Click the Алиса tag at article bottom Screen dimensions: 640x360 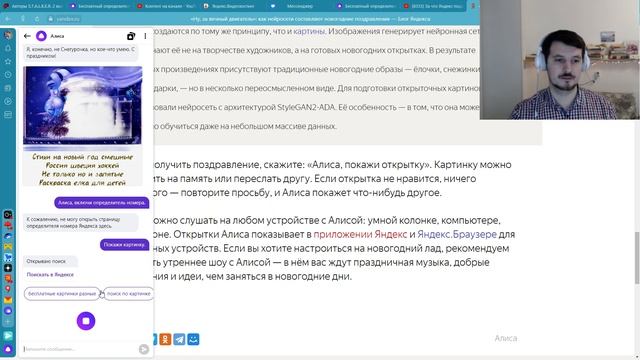point(506,338)
